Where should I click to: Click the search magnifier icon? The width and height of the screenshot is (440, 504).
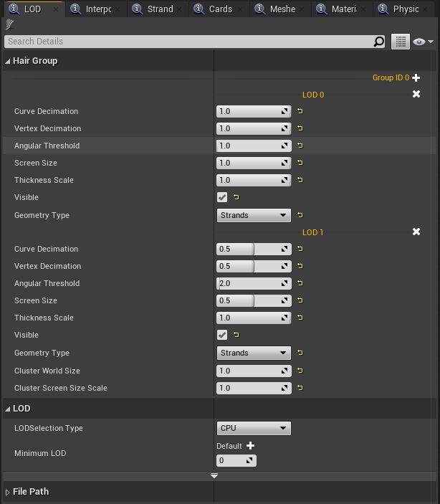coord(379,42)
